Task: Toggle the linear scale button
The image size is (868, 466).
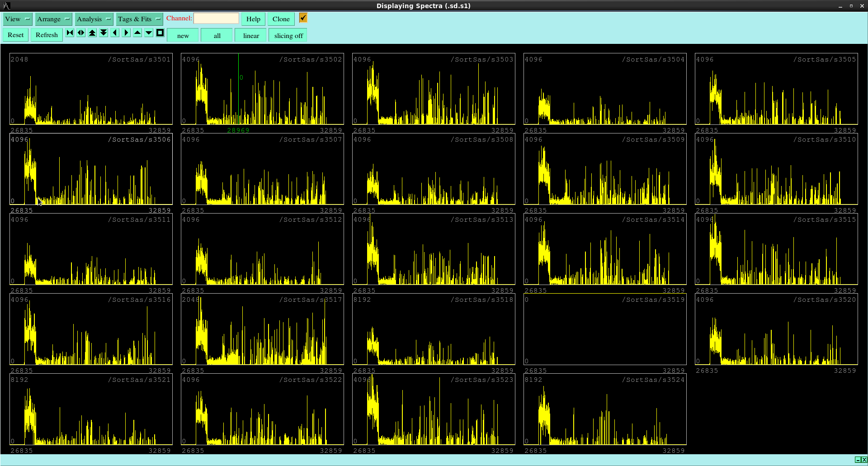Action: (x=251, y=35)
